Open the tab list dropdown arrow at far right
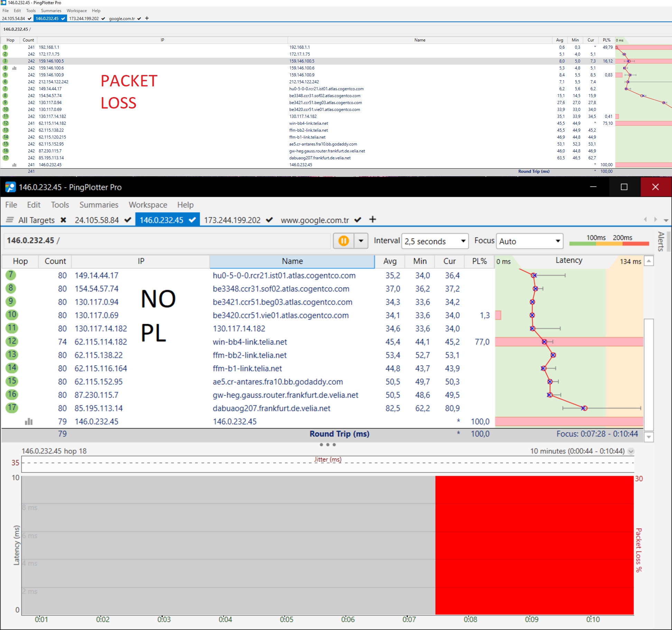The height and width of the screenshot is (630, 672). (x=666, y=220)
